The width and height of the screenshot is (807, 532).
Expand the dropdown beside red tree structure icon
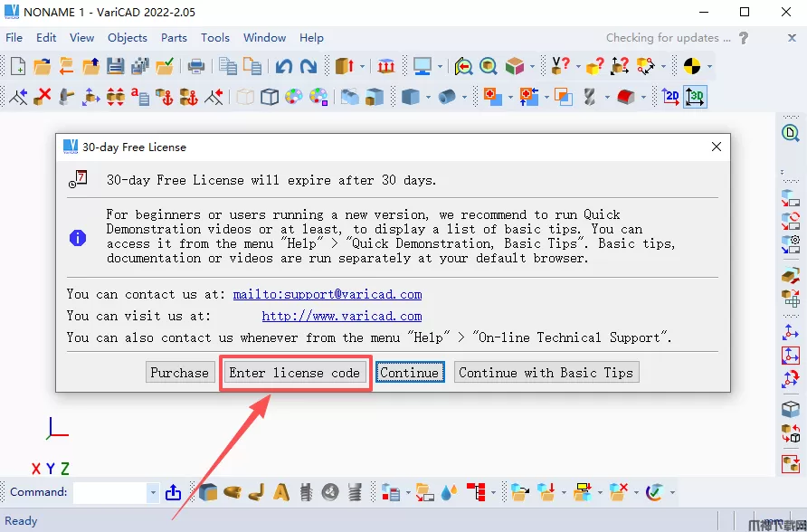(x=493, y=492)
